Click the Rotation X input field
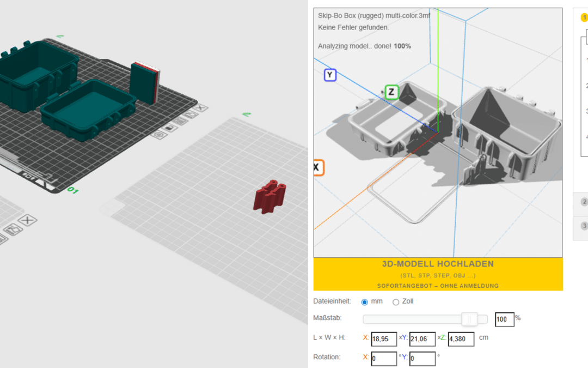 coord(384,358)
